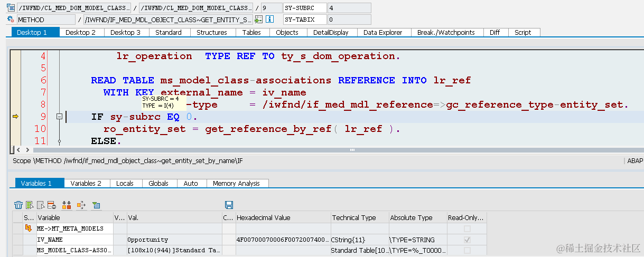Click the delete row icon with red minus
This screenshot has height=257, width=644.
pyautogui.click(x=52, y=205)
